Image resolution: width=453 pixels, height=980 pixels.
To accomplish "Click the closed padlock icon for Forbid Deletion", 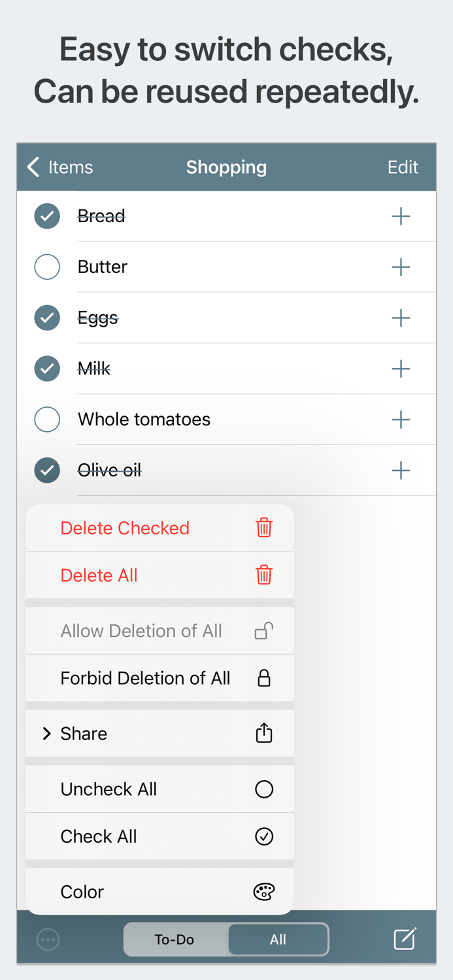I will tap(263, 678).
